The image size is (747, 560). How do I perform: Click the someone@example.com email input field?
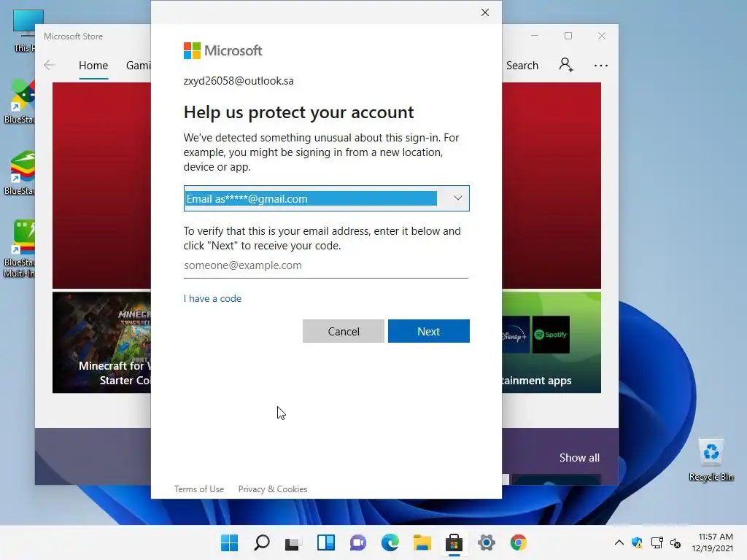(326, 265)
